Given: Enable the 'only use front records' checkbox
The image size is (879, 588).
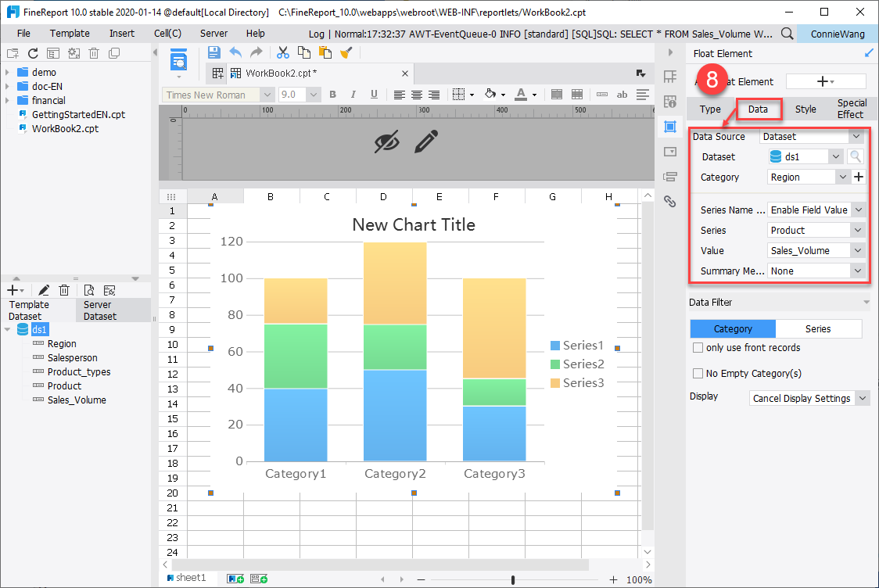Looking at the screenshot, I should 696,347.
